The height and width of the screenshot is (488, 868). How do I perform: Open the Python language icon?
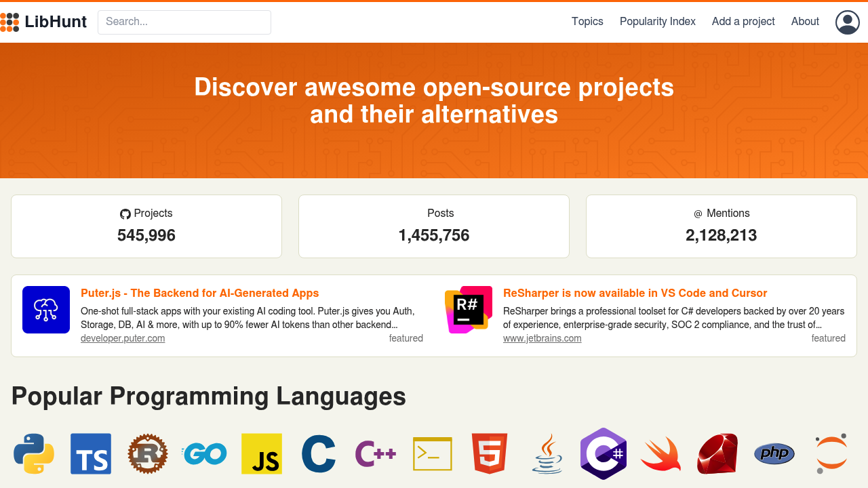(34, 453)
